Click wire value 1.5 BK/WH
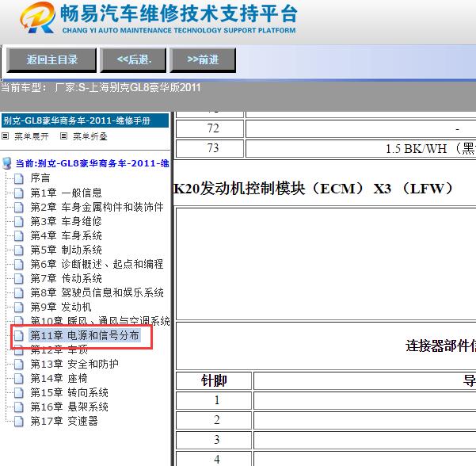Screen dimensions: 476x466 click(x=431, y=149)
